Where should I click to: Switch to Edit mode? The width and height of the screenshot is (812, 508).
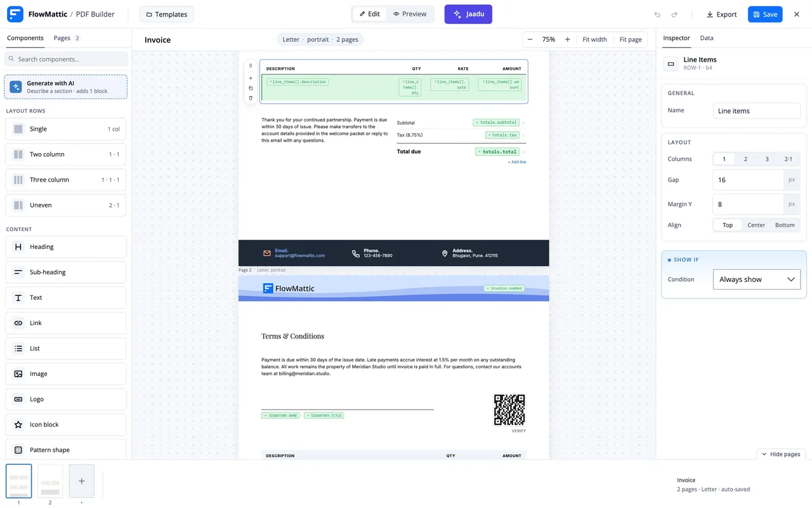pyautogui.click(x=370, y=14)
